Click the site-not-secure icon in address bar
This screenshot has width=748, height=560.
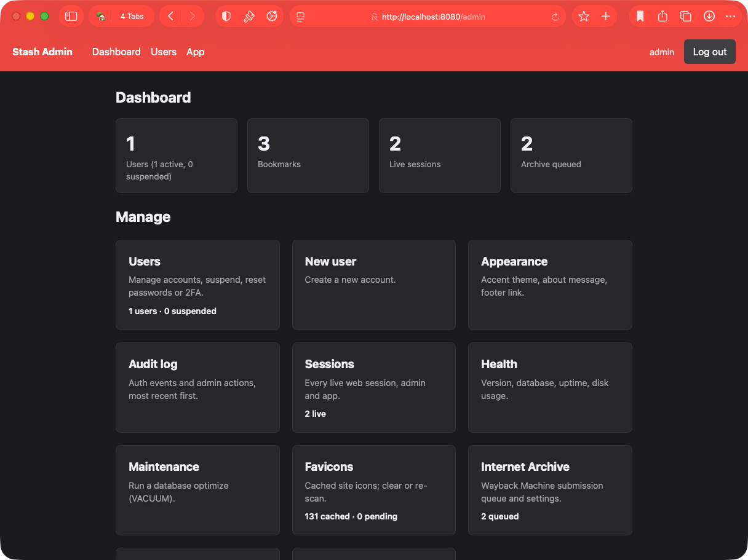[374, 17]
